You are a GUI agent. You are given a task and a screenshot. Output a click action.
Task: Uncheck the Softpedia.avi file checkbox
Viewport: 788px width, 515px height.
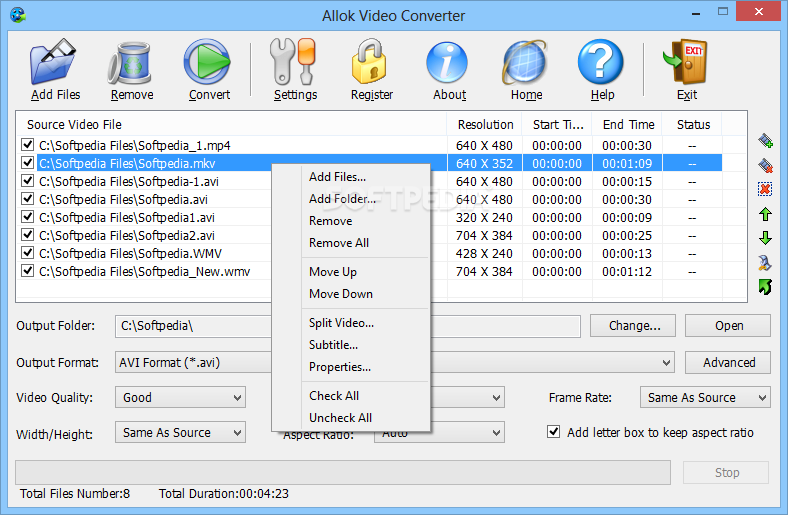(x=27, y=199)
